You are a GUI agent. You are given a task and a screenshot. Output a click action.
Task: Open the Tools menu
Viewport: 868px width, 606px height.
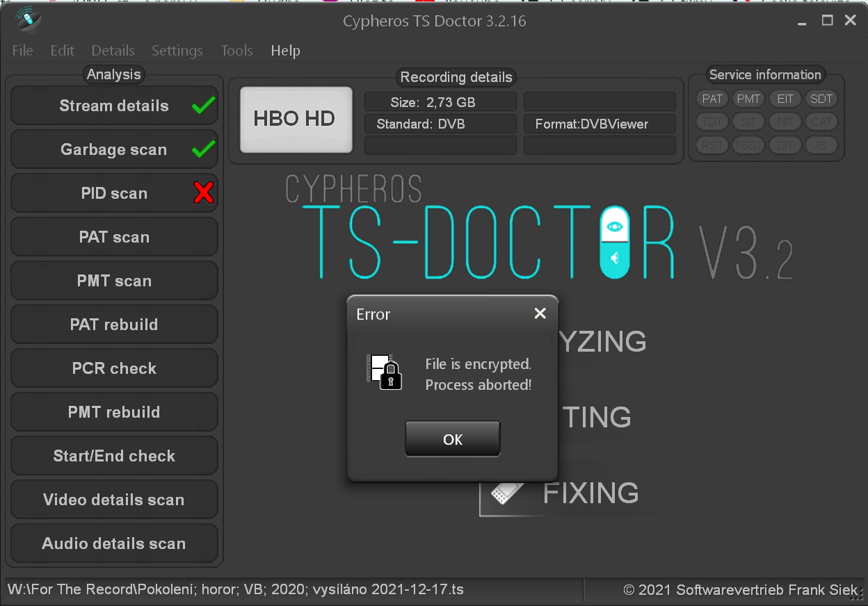[x=237, y=51]
